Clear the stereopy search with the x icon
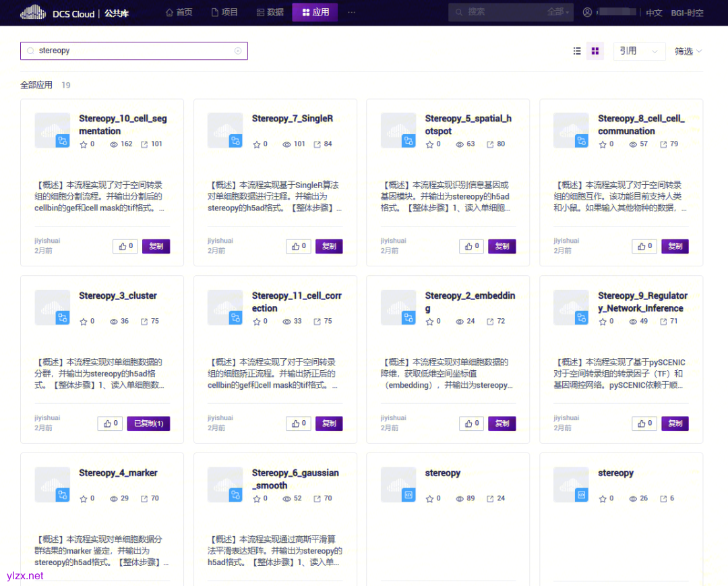Image resolution: width=728 pixels, height=586 pixels. [x=238, y=51]
